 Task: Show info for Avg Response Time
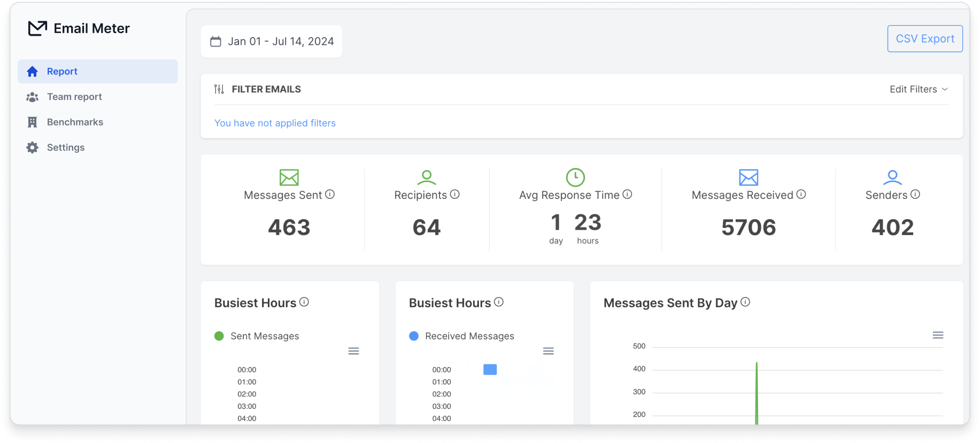click(x=628, y=195)
